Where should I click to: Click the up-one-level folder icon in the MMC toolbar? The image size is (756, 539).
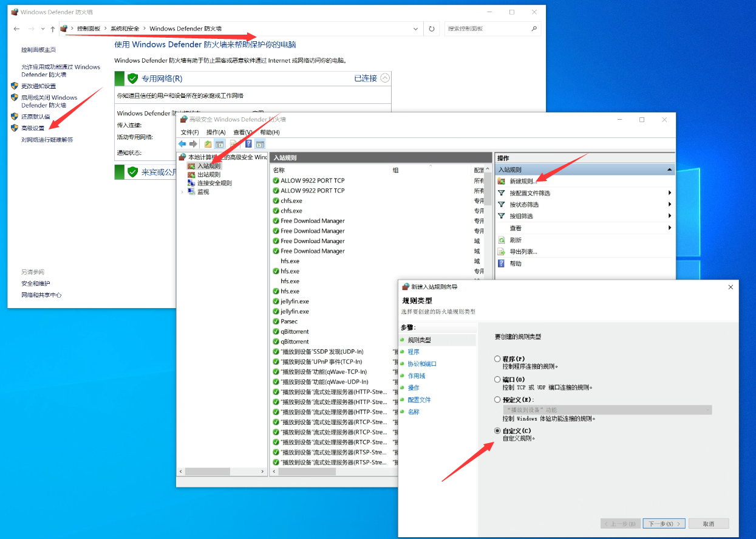click(x=208, y=144)
